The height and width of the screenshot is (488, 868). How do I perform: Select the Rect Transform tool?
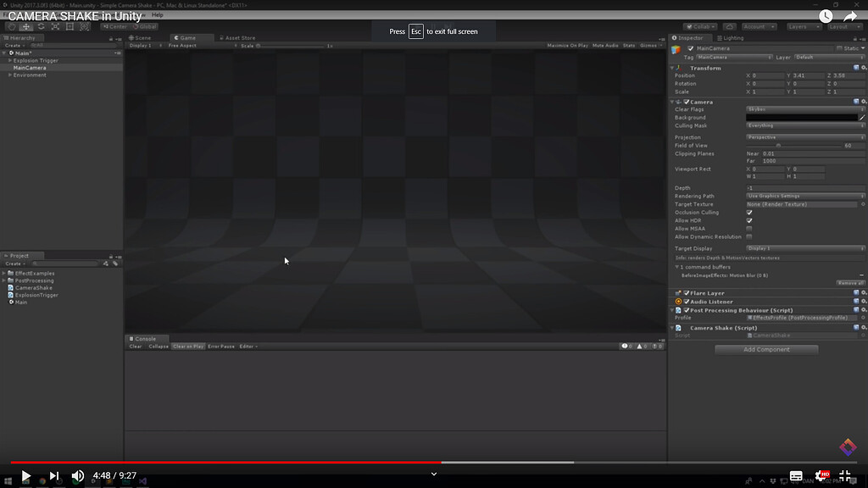pyautogui.click(x=70, y=28)
